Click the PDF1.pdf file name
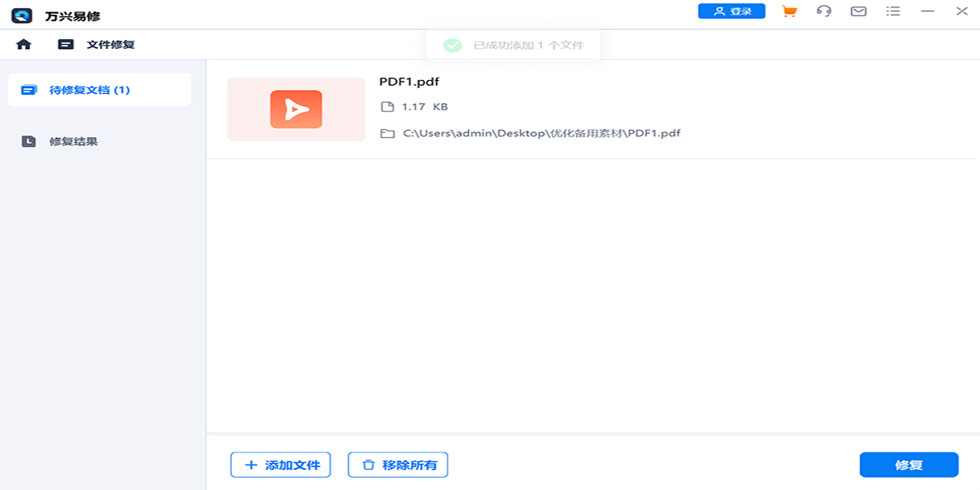The height and width of the screenshot is (490, 980). pos(409,82)
